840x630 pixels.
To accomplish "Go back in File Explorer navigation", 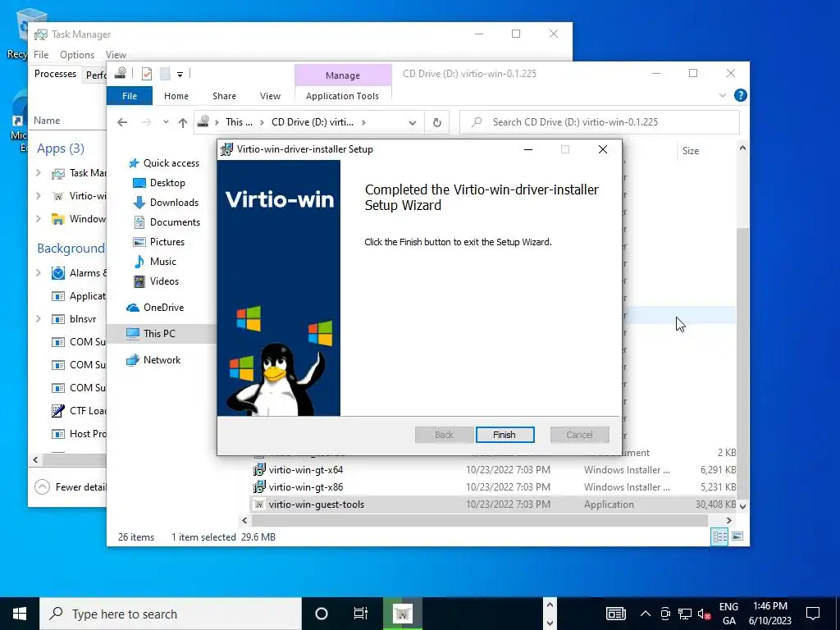I will pos(122,122).
